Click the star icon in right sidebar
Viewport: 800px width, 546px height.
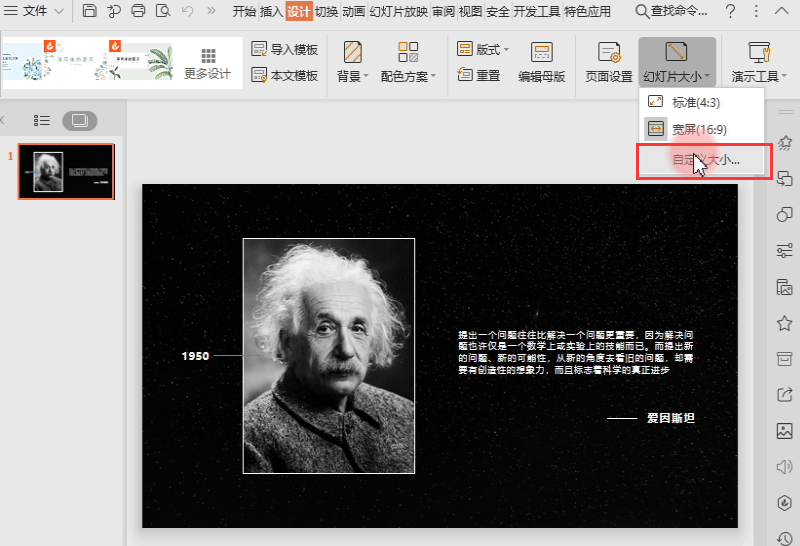(785, 323)
